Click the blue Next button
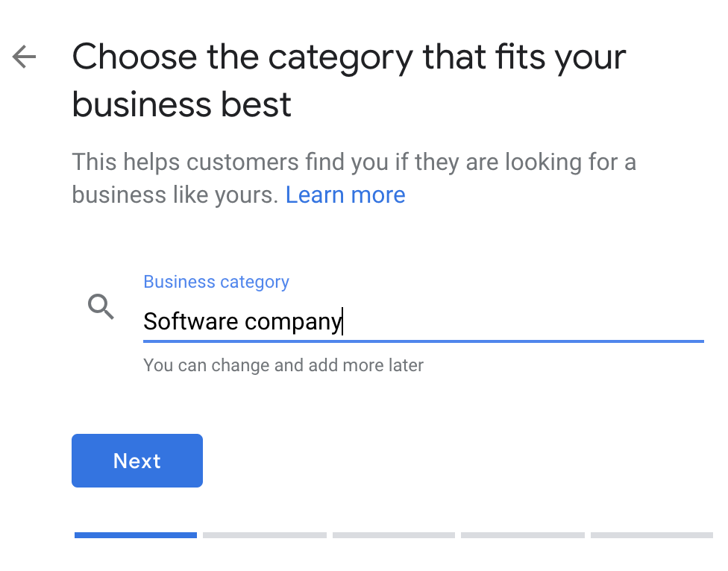Viewport: 728px width, 571px height. click(137, 461)
